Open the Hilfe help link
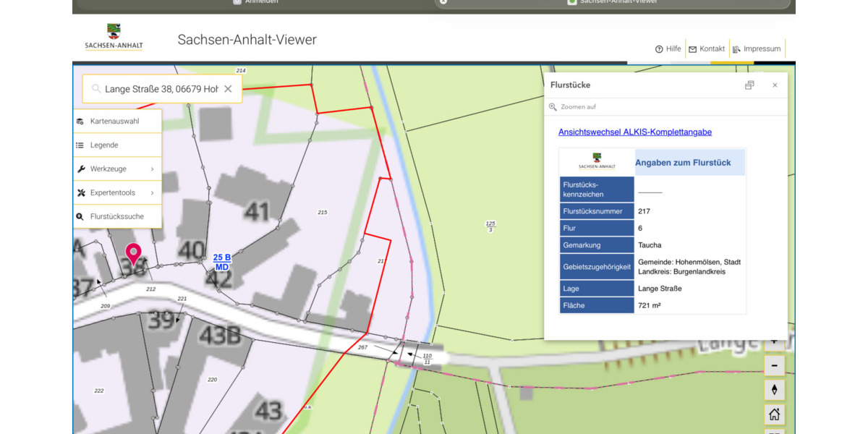Screen dimensions: 868x434 point(668,49)
